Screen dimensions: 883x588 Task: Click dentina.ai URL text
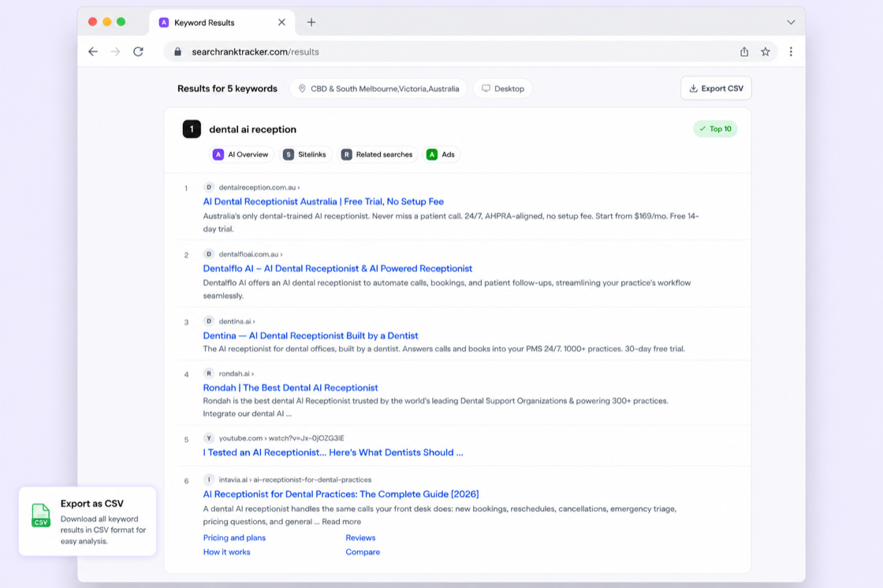[x=237, y=321]
